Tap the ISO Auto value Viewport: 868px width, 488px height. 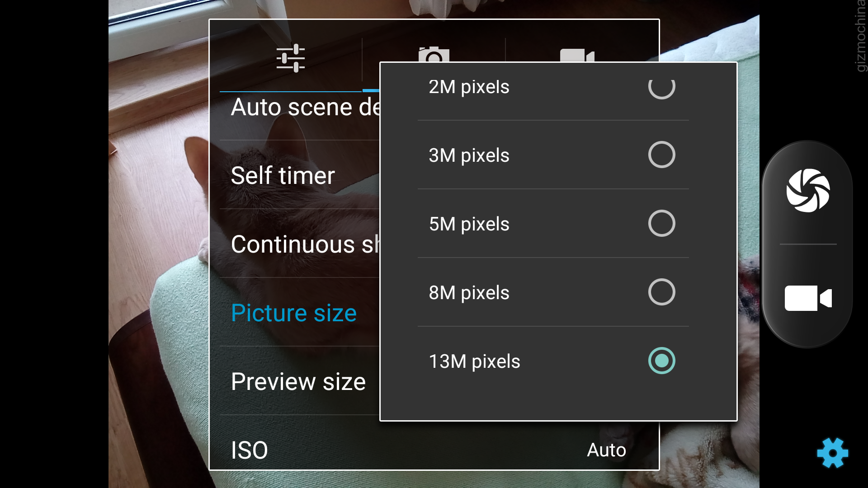(x=606, y=450)
